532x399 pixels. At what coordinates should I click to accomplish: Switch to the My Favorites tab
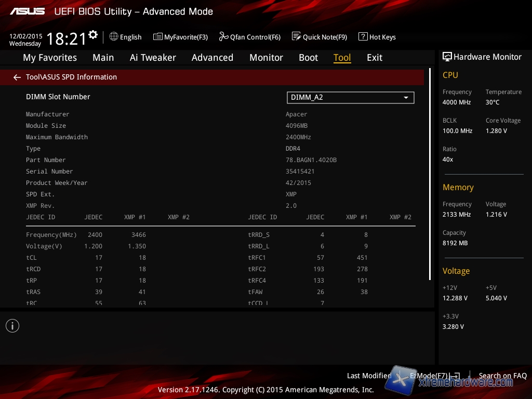pyautogui.click(x=50, y=58)
